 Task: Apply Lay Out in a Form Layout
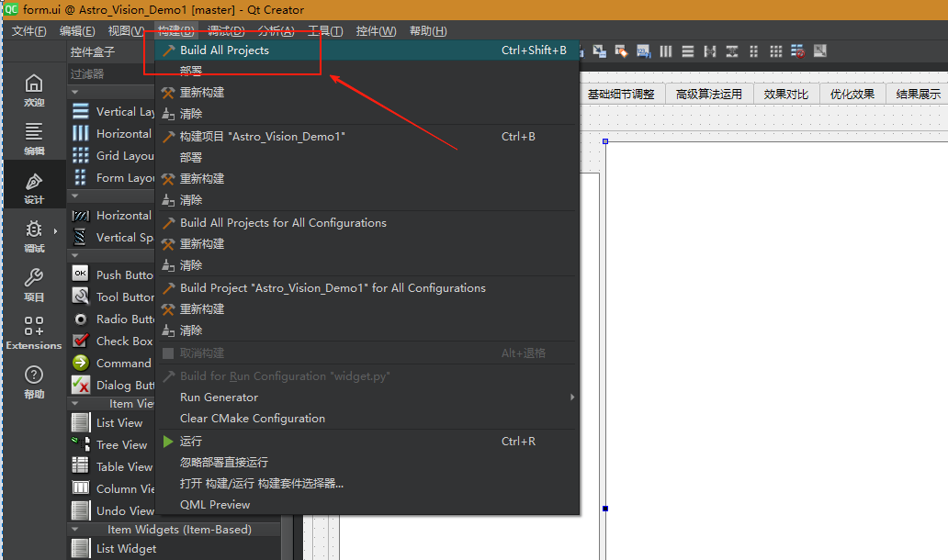(753, 51)
